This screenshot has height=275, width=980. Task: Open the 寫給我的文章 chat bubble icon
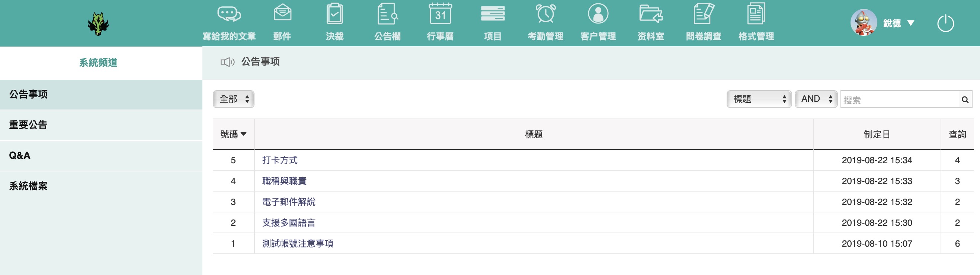[229, 15]
